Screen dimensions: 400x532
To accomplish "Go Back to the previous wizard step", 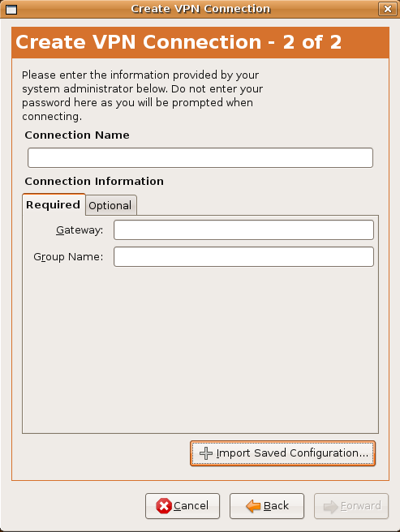I will 267,506.
